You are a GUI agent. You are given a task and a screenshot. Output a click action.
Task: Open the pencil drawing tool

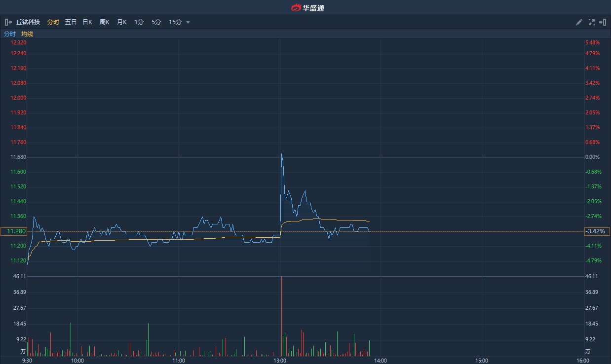tap(579, 22)
